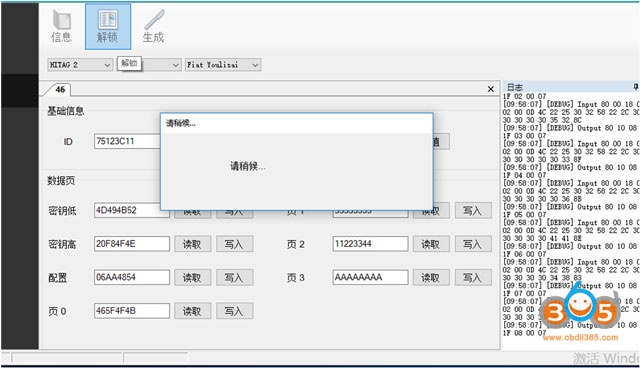640x368 pixels.
Task: Switch to the 46 tab
Action: 60,89
